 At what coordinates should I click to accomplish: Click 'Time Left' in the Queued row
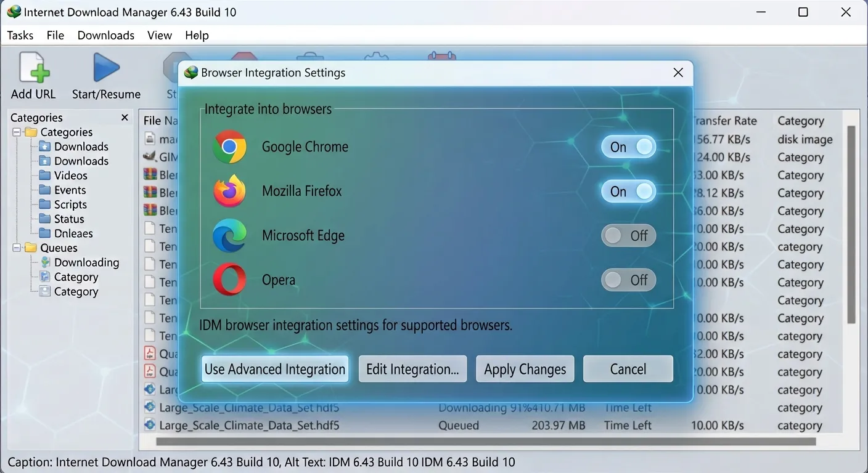coord(628,426)
